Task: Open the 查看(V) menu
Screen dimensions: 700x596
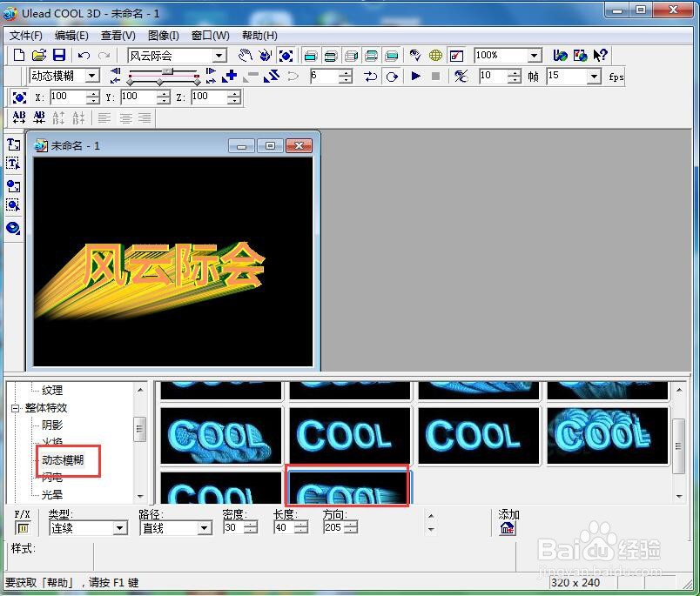Action: 118,36
